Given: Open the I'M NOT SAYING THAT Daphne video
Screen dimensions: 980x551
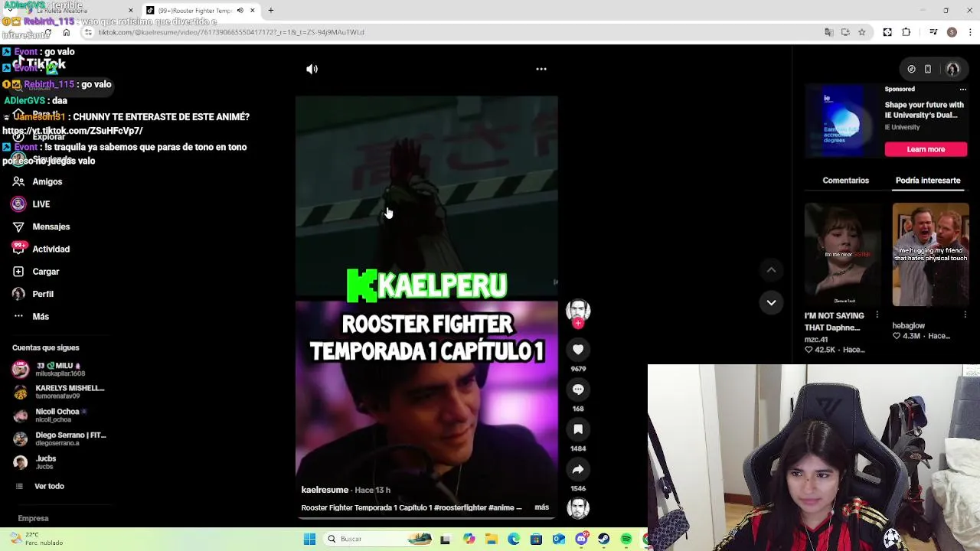Looking at the screenshot, I should tap(842, 255).
